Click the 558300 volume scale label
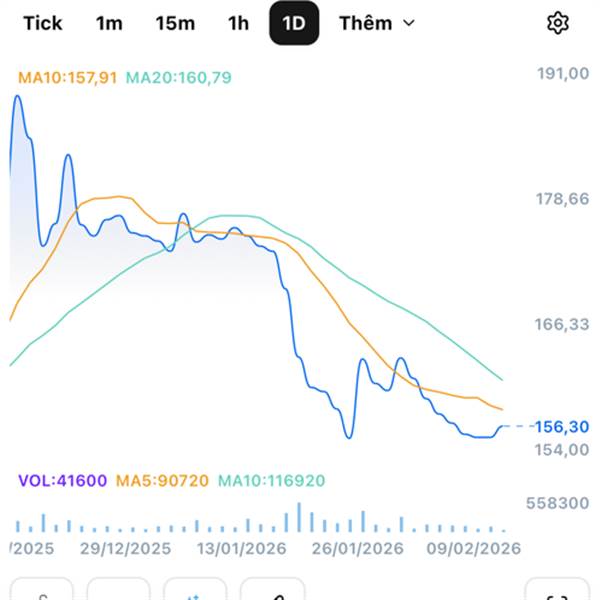The height and width of the screenshot is (600, 600). [555, 503]
